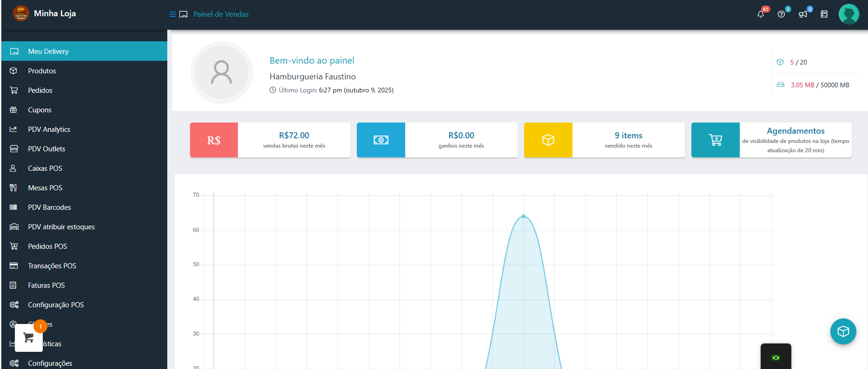The image size is (868, 369).
Task: Open the user avatar profile menu
Action: click(848, 14)
